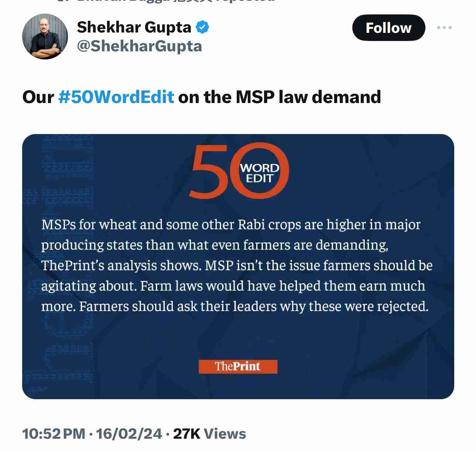Click the ThePrint logo in the image
Screen dimensions: 476x452
[x=238, y=366]
